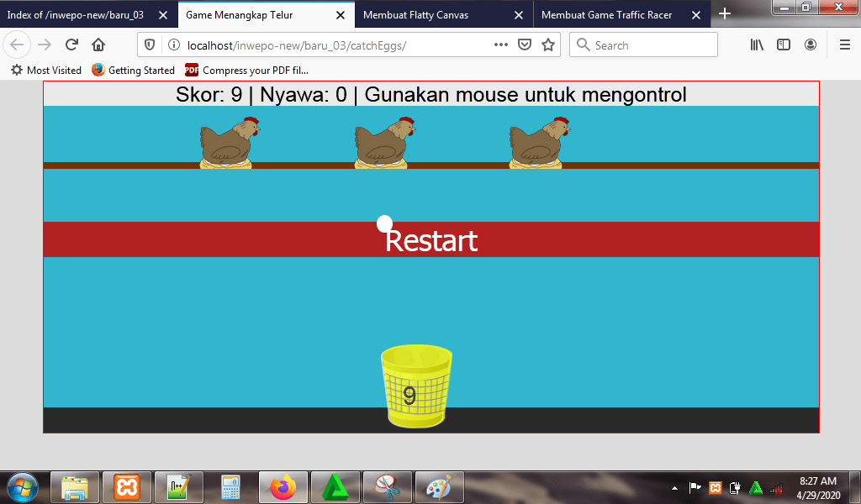Save page to Pocket
The image size is (861, 504).
[525, 45]
